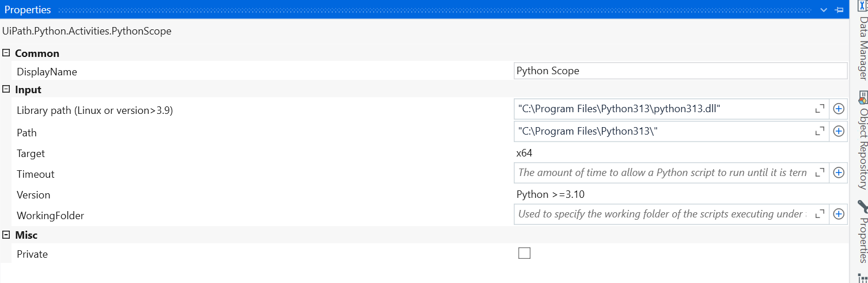Open the Target x64 dropdown
Screen dimensions: 868x283
point(680,153)
